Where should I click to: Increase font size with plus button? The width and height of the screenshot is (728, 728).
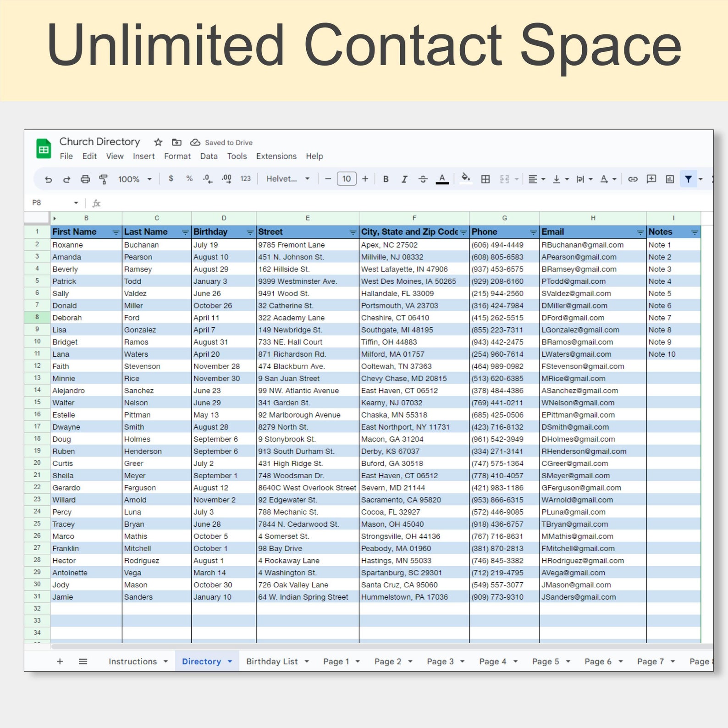pos(365,179)
